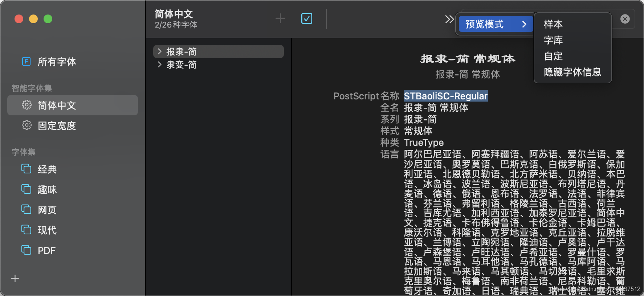Open the 经典 collection
This screenshot has width=644, height=296.
(73, 169)
